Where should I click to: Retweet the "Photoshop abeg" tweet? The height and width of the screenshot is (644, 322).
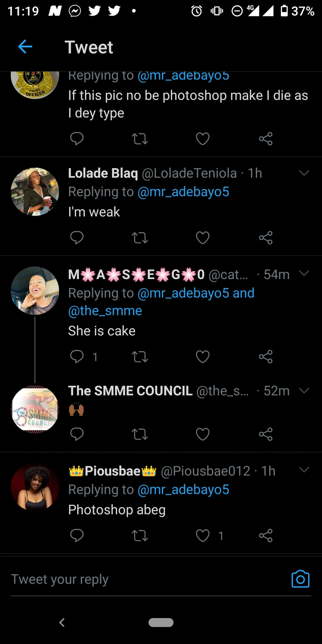click(140, 535)
